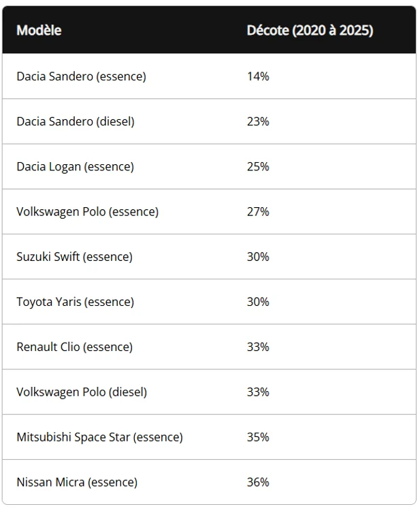Click the Décote (2020 à 2025) header

pyautogui.click(x=310, y=31)
